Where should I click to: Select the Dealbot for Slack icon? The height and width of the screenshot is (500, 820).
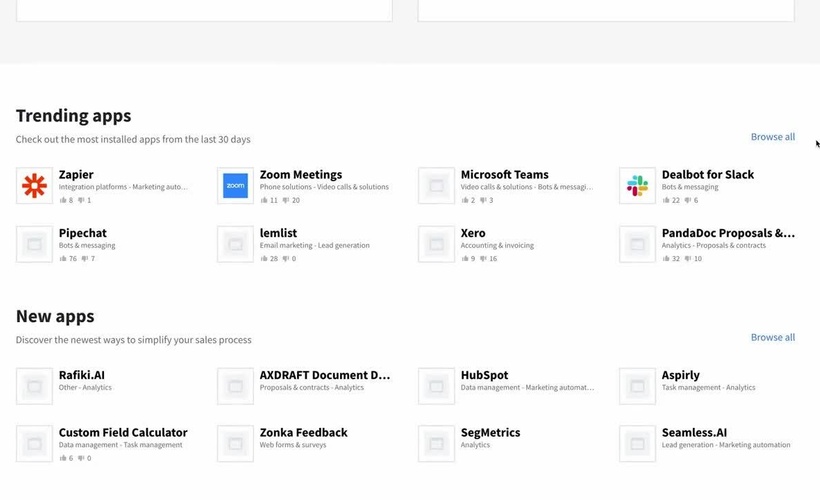pos(637,186)
